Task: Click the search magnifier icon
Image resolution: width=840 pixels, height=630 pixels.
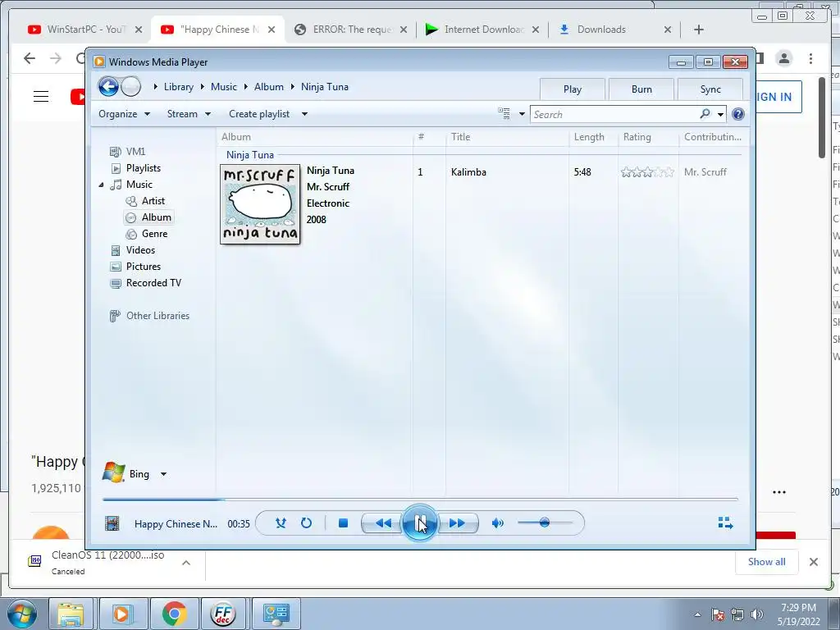Action: click(705, 113)
